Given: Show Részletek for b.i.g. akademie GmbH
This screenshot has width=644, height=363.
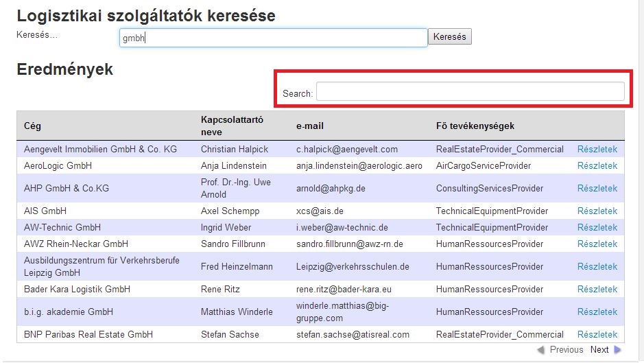Looking at the screenshot, I should (x=597, y=312).
